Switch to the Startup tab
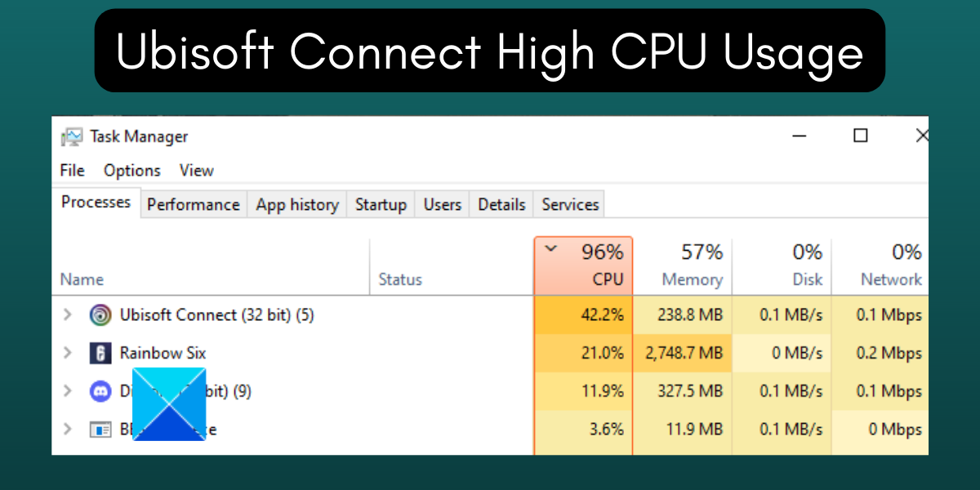980x490 pixels. pos(381,205)
